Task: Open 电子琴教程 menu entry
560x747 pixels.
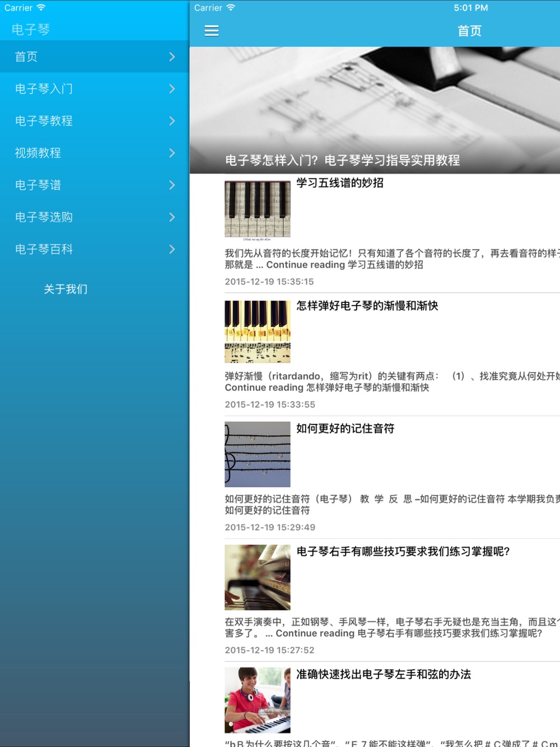Action: (95, 121)
